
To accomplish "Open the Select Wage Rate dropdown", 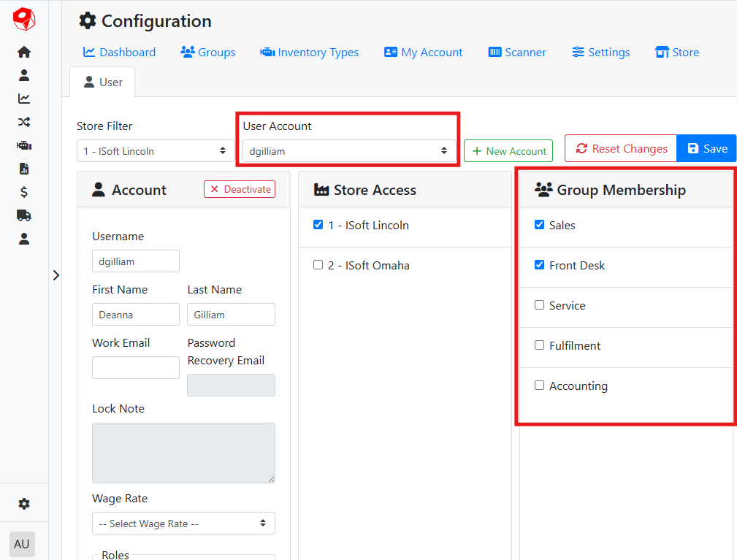I will pyautogui.click(x=183, y=523).
